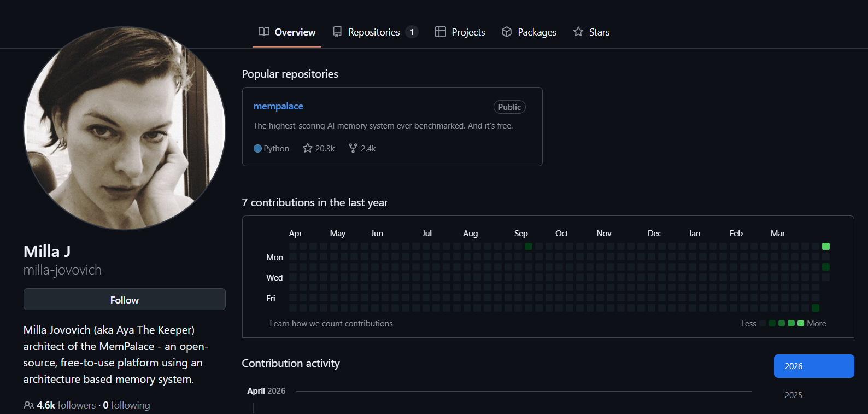Click the Repositories tab icon
Image resolution: width=868 pixels, height=414 pixels.
click(337, 32)
